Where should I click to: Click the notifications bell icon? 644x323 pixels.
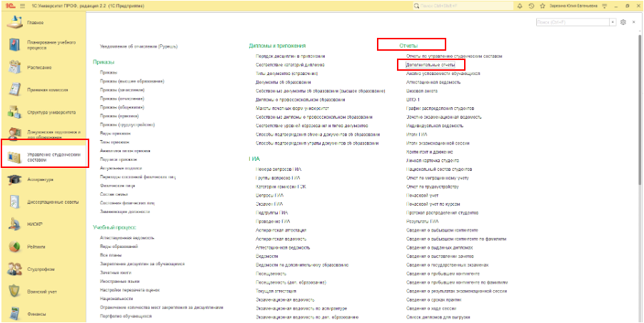(519, 5)
